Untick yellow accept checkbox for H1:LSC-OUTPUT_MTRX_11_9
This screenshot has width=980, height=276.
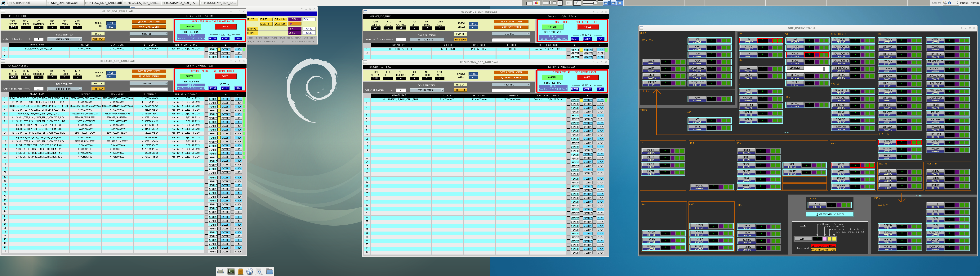(x=219, y=49)
